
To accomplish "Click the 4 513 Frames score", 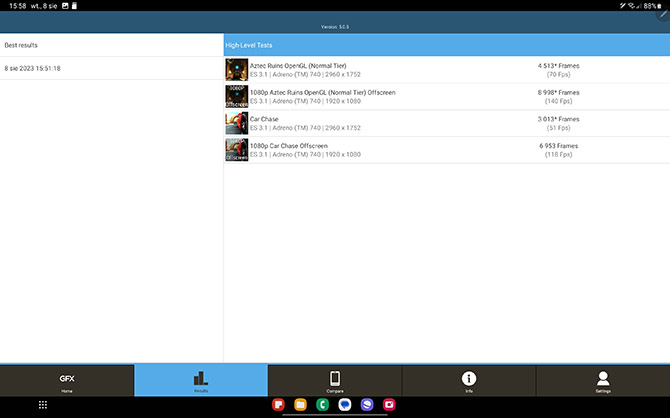I will tap(558, 66).
